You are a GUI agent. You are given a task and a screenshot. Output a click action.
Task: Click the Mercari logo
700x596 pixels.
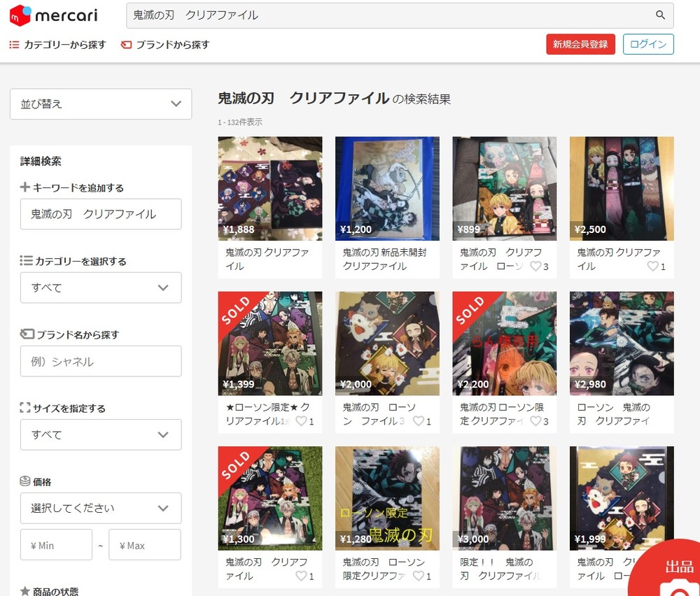pos(53,15)
